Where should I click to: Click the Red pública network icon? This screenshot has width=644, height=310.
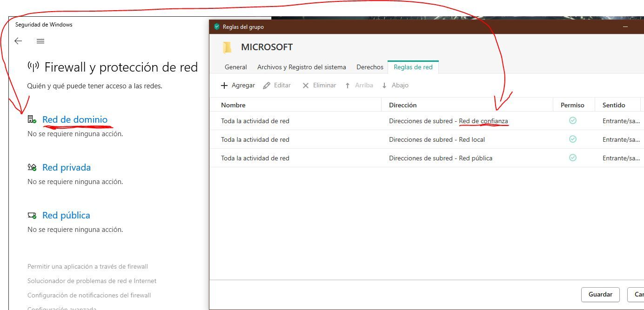point(32,215)
